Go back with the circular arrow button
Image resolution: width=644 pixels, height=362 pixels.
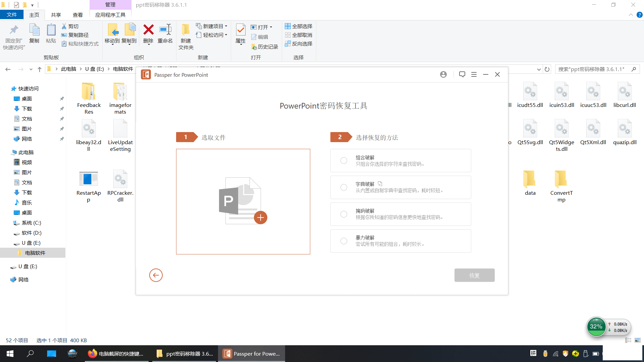[x=156, y=275]
